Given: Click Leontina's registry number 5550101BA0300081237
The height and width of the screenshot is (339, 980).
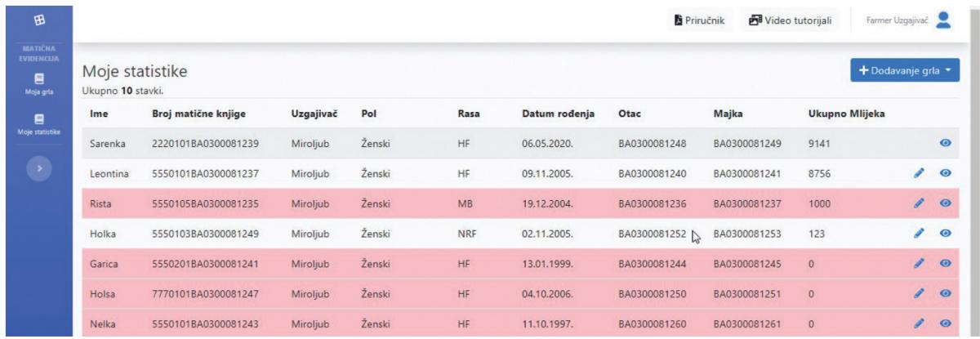Looking at the screenshot, I should (x=206, y=174).
